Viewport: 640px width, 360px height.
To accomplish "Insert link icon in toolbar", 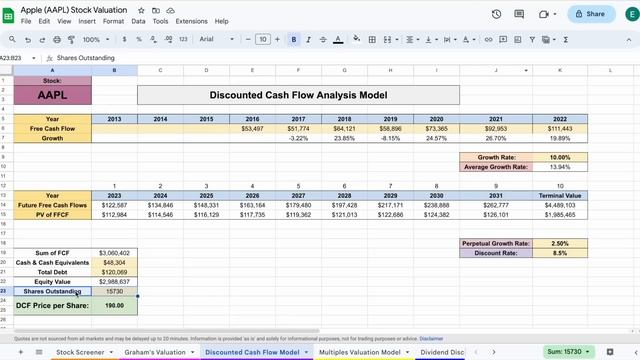I will pyautogui.click(x=488, y=40).
